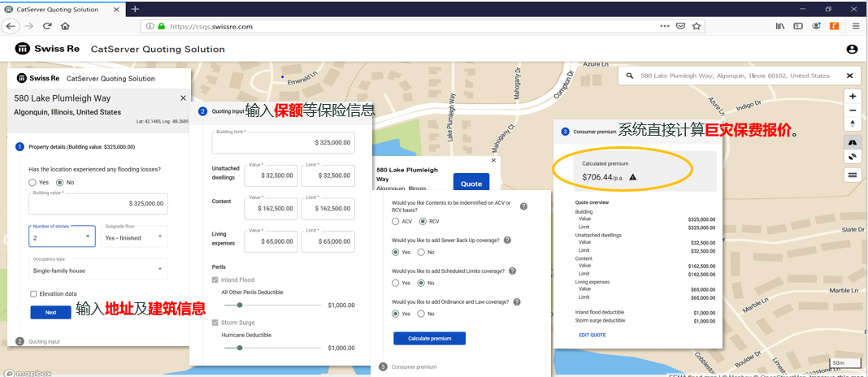Screen dimensions: 868x377
Task: Select the CatServer Quoting Solution tab
Action: (x=63, y=9)
